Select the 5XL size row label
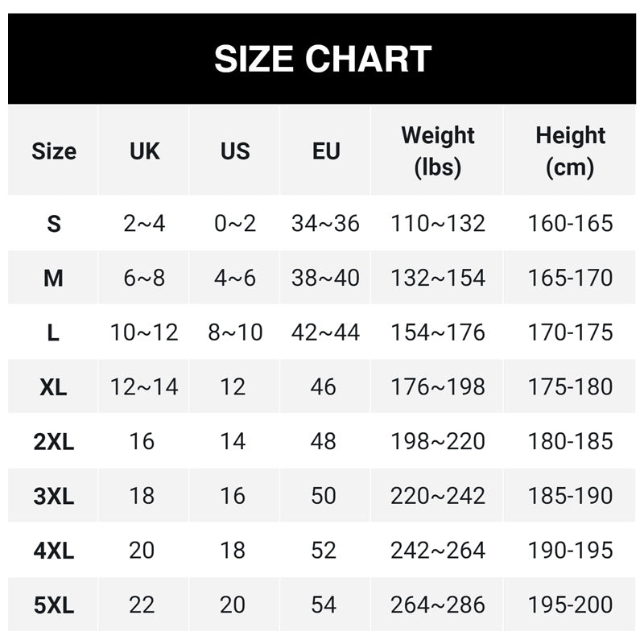This screenshot has width=644, height=644. click(54, 605)
